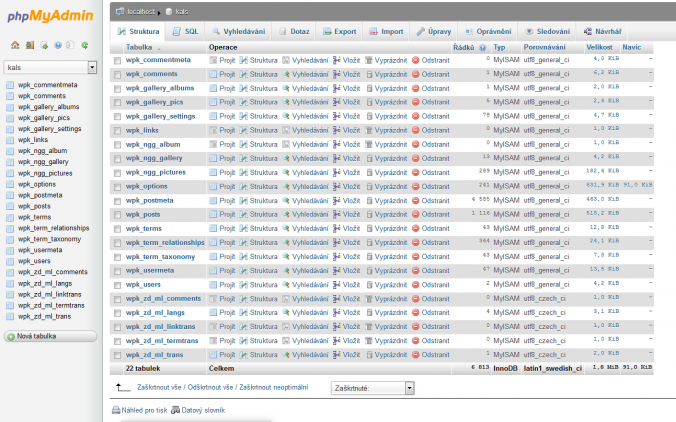Click the Odstranit red icon for wpk_zd_ml_trans
The image size is (676, 422).
[x=416, y=355]
